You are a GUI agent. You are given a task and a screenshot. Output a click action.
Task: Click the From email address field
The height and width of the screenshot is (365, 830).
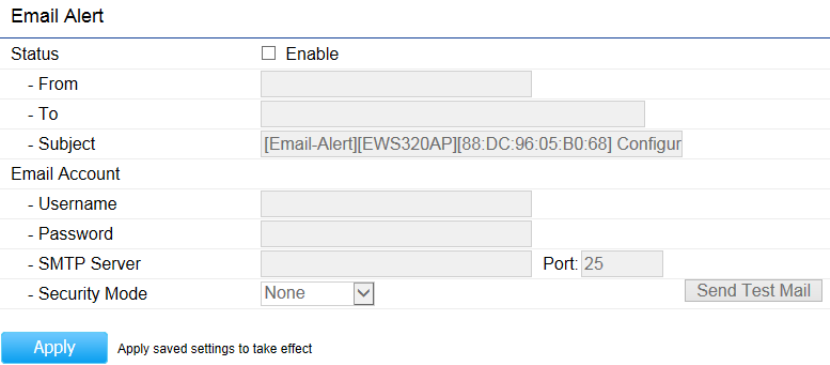[x=396, y=84]
